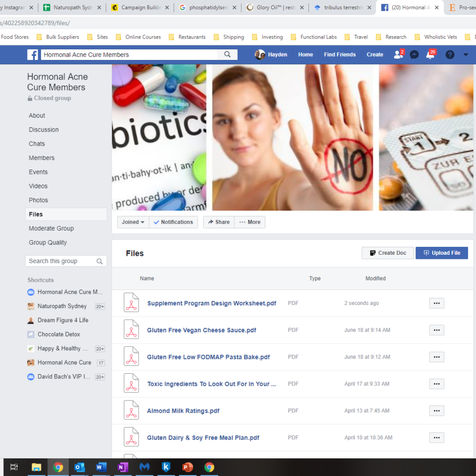Go to Members in the group sidebar
This screenshot has width=476, height=476.
tap(41, 158)
